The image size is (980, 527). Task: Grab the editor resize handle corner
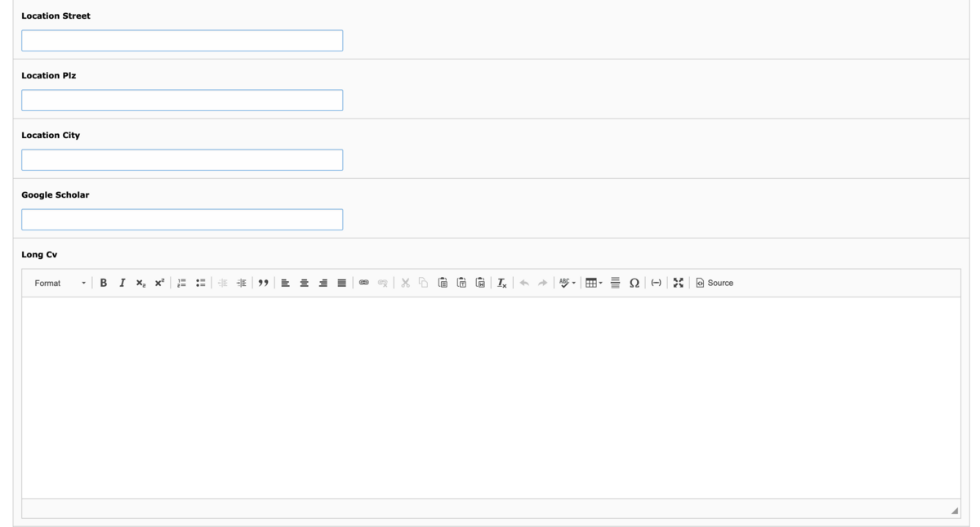tap(955, 510)
